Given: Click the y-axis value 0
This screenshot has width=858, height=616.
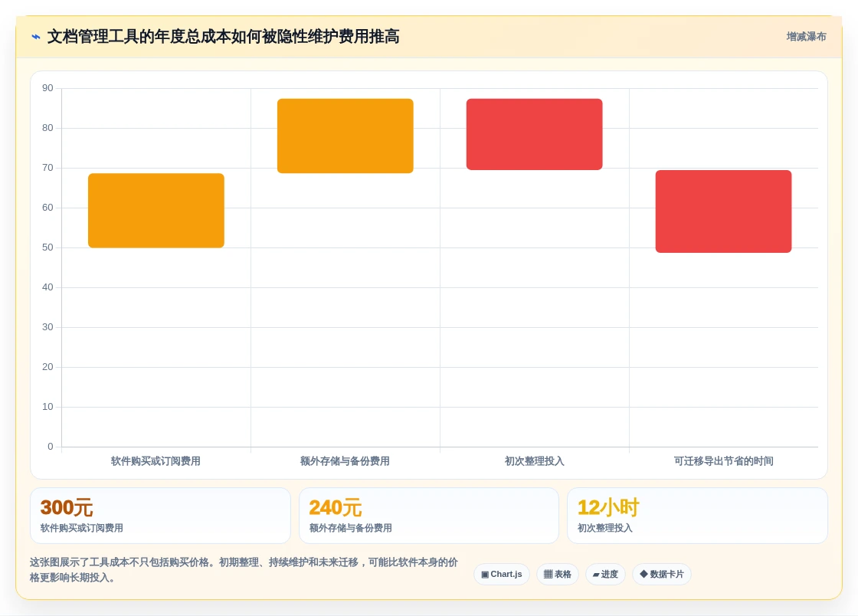Looking at the screenshot, I should pos(51,447).
